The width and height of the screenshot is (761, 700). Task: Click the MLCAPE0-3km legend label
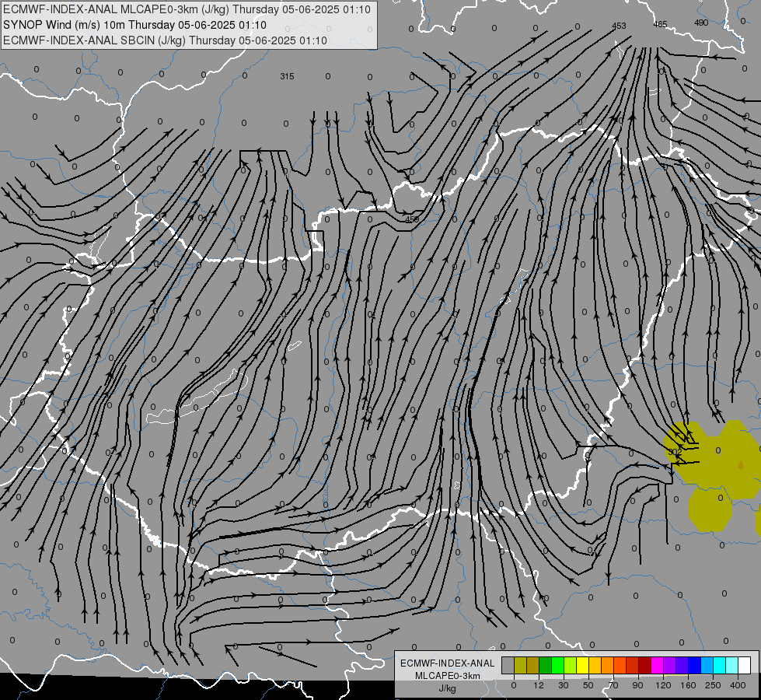click(x=448, y=676)
